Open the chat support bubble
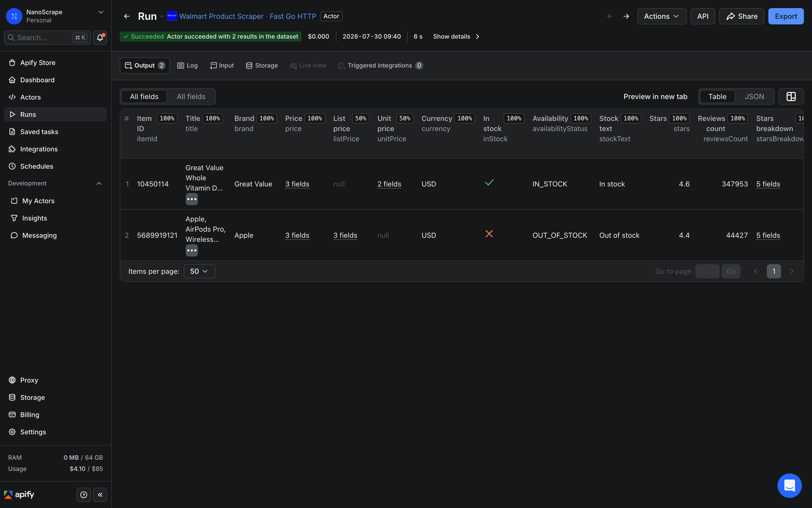Screen dimensions: 812x508 (789, 485)
